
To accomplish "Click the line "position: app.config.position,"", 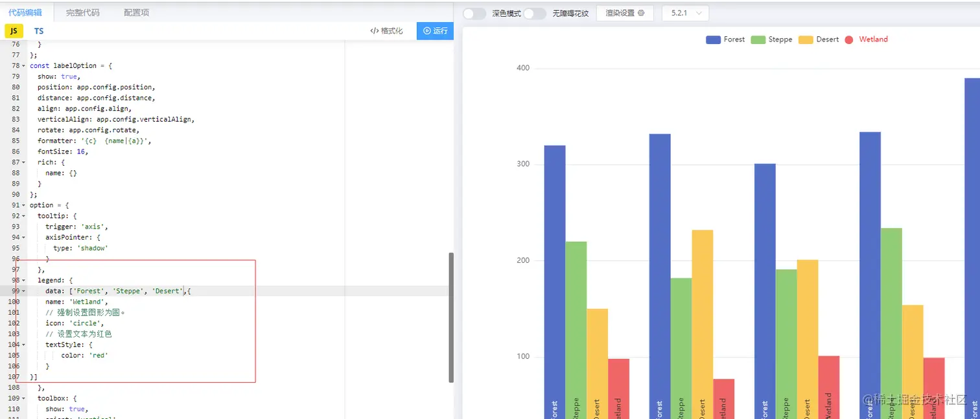I will click(x=96, y=87).
